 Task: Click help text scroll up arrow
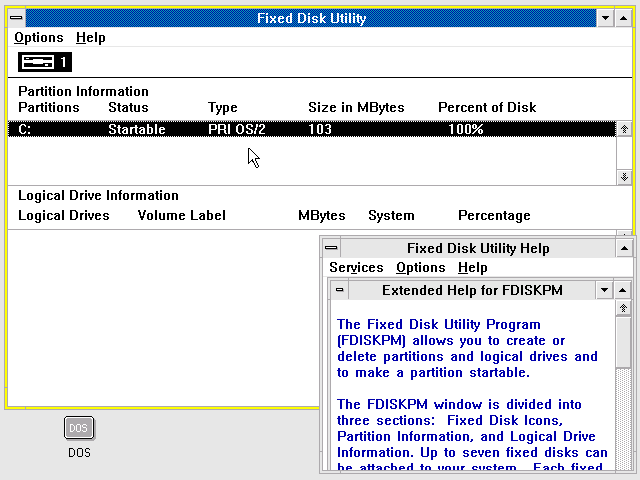pos(623,308)
